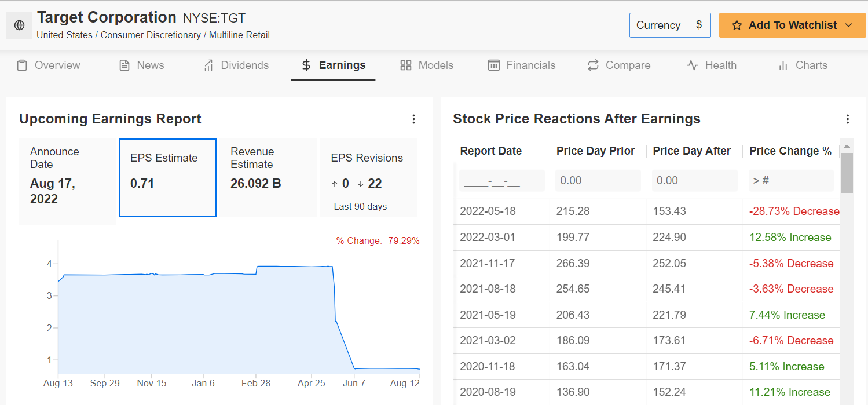The image size is (868, 405).
Task: Select the Announce Date card
Action: [x=68, y=181]
